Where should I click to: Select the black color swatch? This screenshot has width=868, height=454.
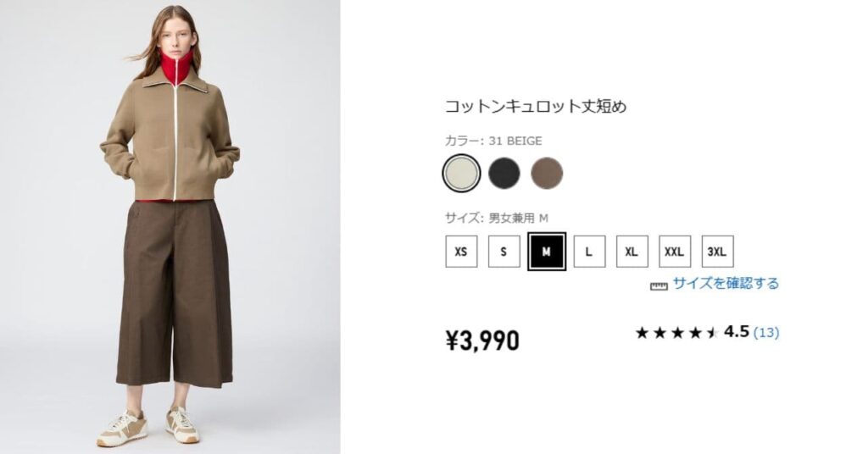(x=504, y=173)
